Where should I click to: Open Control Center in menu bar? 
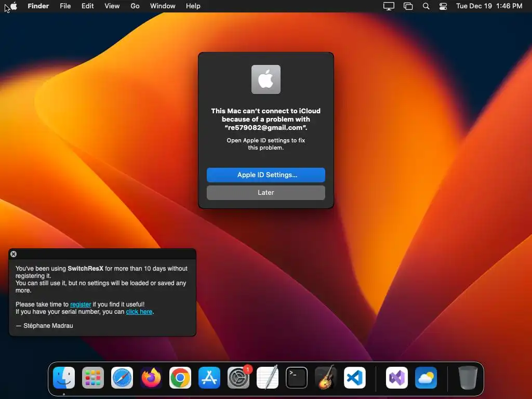[x=443, y=6]
